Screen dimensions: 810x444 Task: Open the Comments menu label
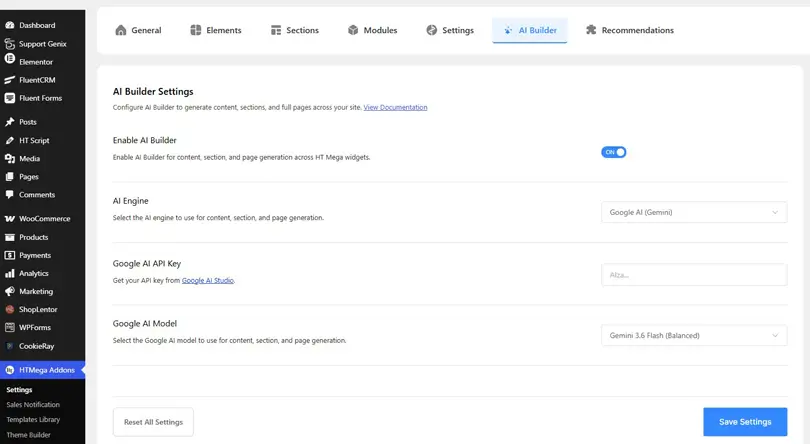coord(37,195)
